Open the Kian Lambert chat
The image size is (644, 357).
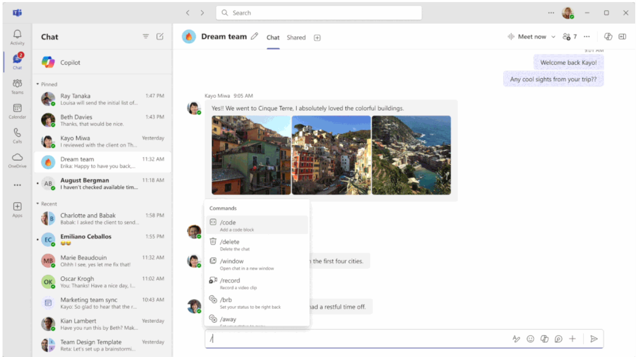pyautogui.click(x=102, y=324)
